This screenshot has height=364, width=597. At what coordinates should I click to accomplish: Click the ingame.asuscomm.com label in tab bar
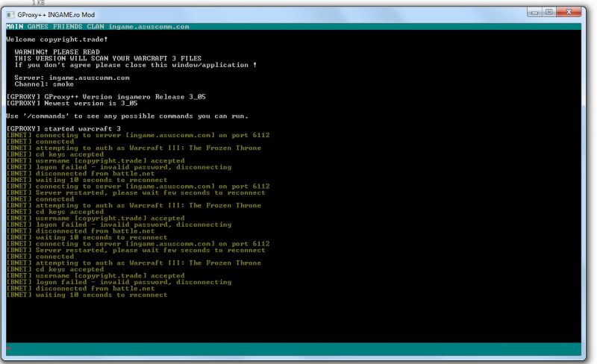149,26
